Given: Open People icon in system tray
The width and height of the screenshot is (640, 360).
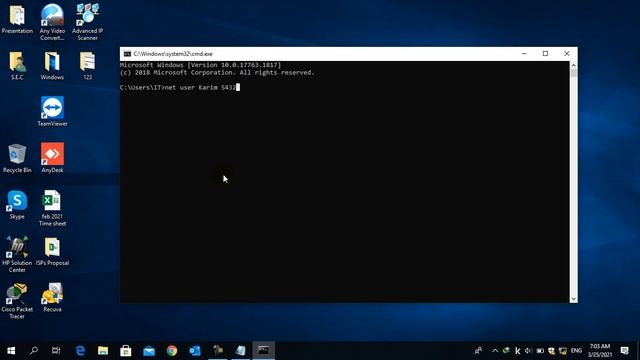Looking at the screenshot, I should point(478,351).
